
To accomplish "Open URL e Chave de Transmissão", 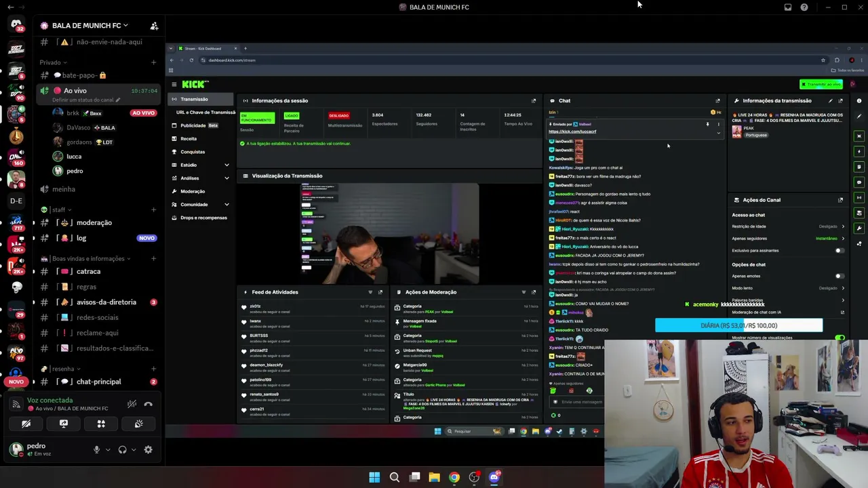I will tap(205, 113).
